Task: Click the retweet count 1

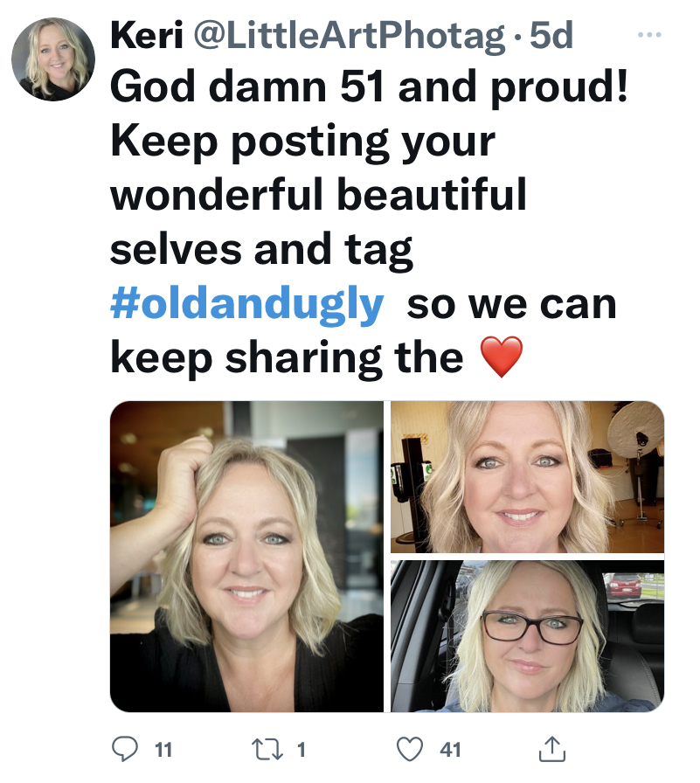Action: 301,750
